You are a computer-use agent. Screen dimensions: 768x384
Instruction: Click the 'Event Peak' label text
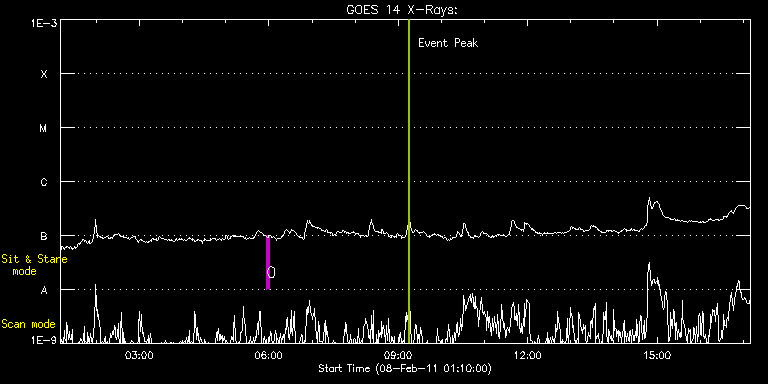(448, 43)
